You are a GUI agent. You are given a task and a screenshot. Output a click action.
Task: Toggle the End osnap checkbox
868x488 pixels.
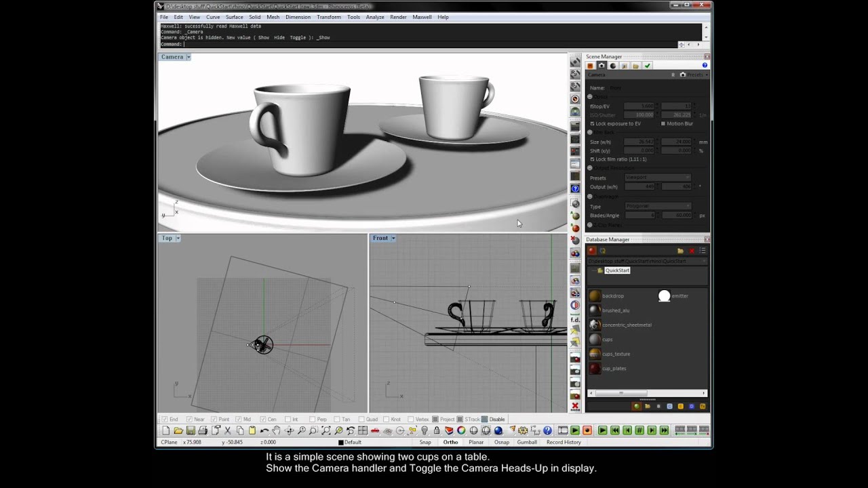coord(165,420)
